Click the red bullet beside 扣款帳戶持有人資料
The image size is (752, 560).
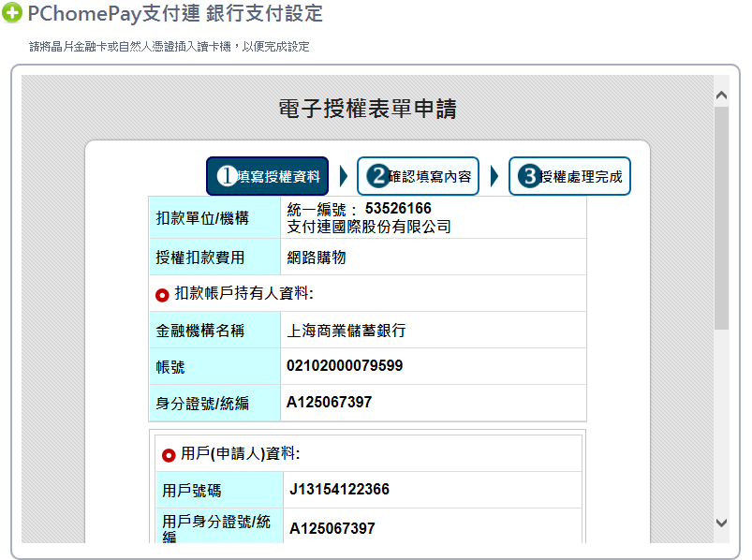pyautogui.click(x=162, y=295)
